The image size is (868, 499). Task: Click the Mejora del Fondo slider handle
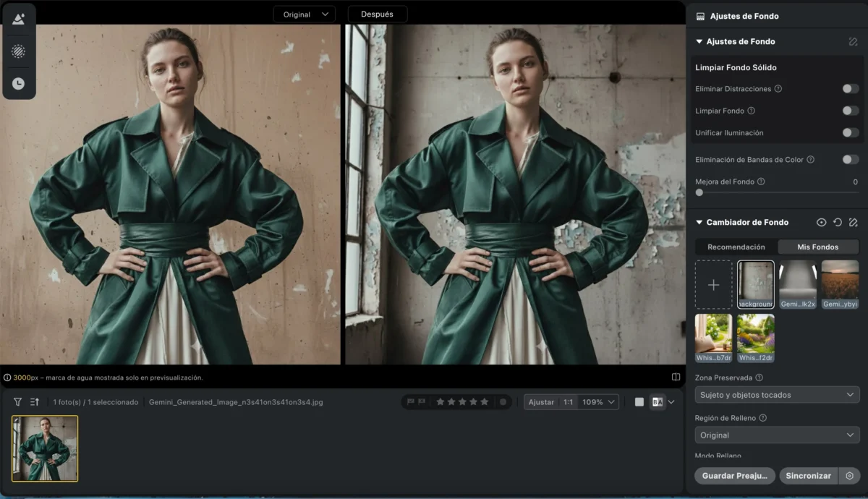(x=699, y=193)
